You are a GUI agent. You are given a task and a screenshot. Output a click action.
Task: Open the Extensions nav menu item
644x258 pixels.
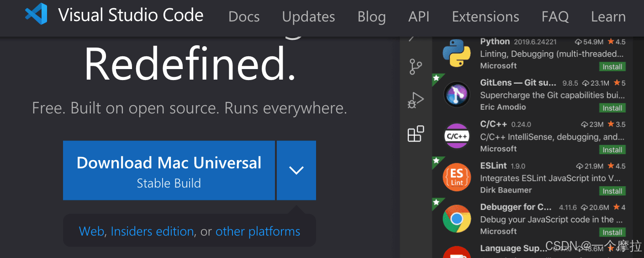pos(485,17)
